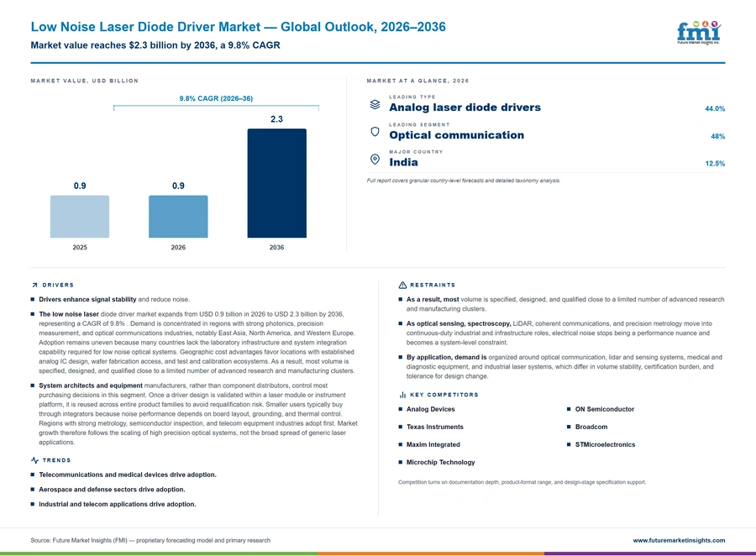Click the Market at a Glance, 2026 heading
The width and height of the screenshot is (756, 556).
[417, 81]
